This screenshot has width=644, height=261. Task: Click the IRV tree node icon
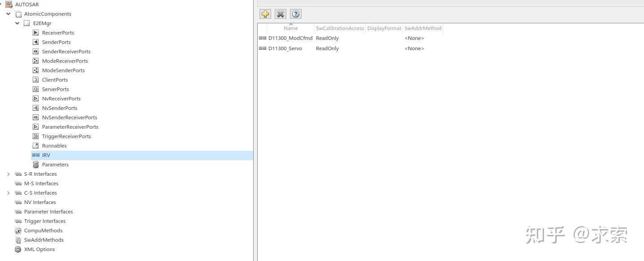[x=36, y=155]
